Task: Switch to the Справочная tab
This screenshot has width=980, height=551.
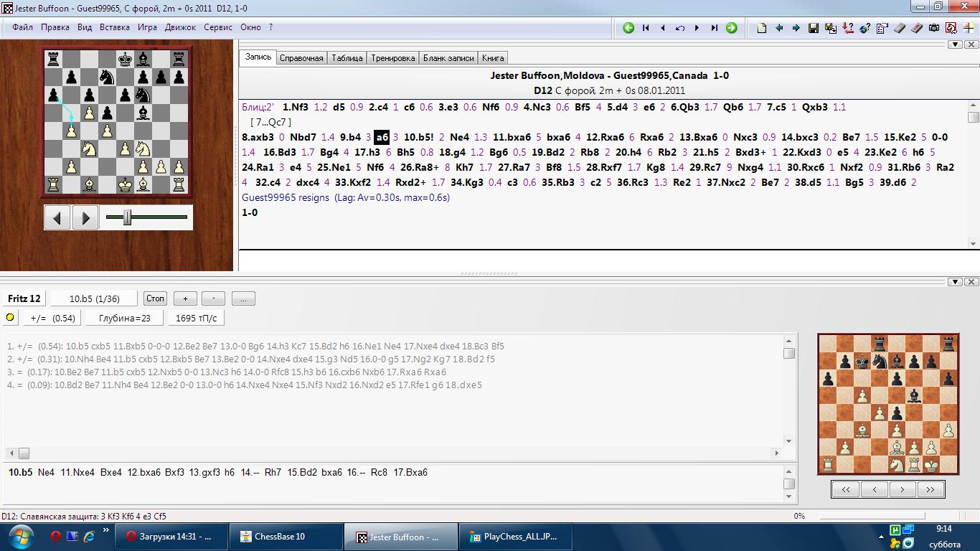Action: tap(301, 58)
